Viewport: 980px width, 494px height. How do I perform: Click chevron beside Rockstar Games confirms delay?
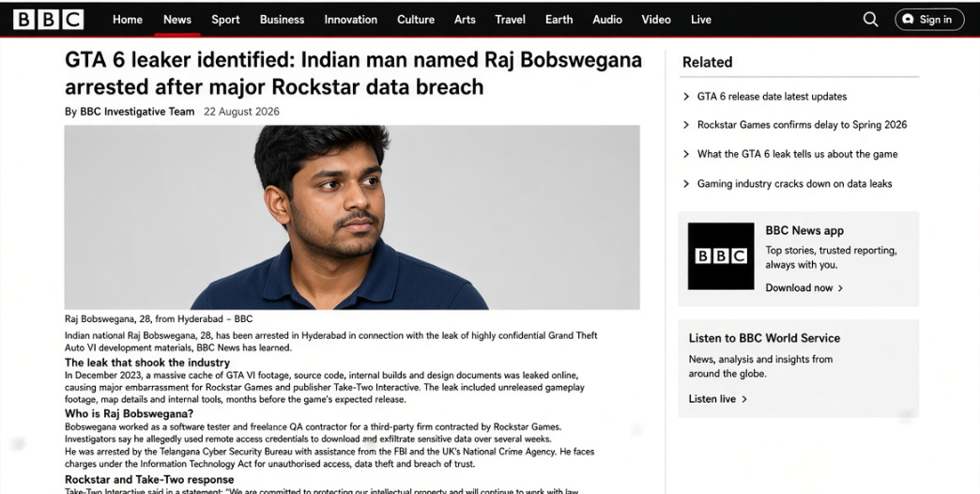click(686, 125)
